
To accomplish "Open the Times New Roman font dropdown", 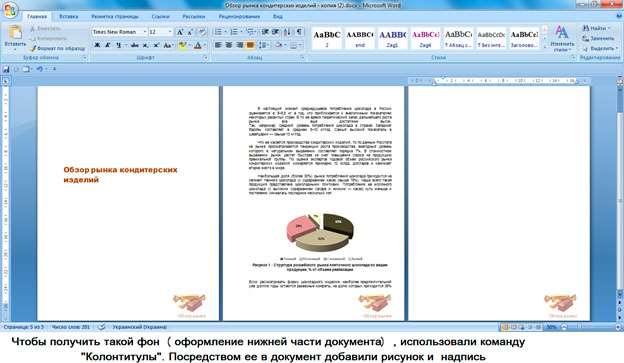I will point(119,32).
